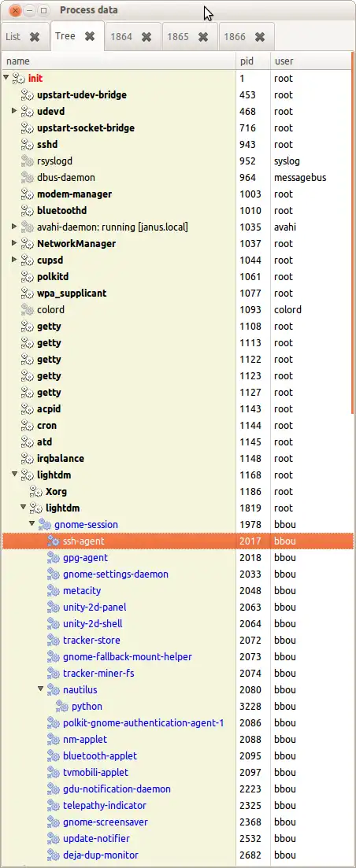Select the gnome-fallback-mount-helper row

tap(176, 657)
